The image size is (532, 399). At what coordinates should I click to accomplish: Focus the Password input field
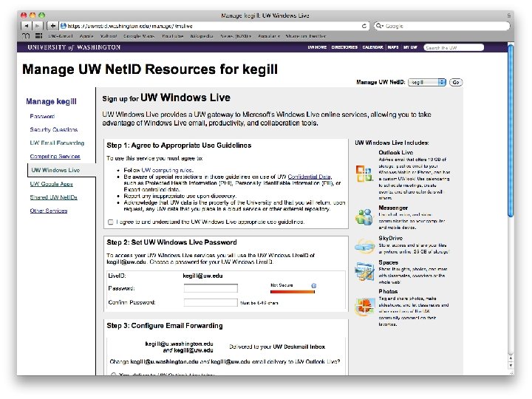coord(211,288)
